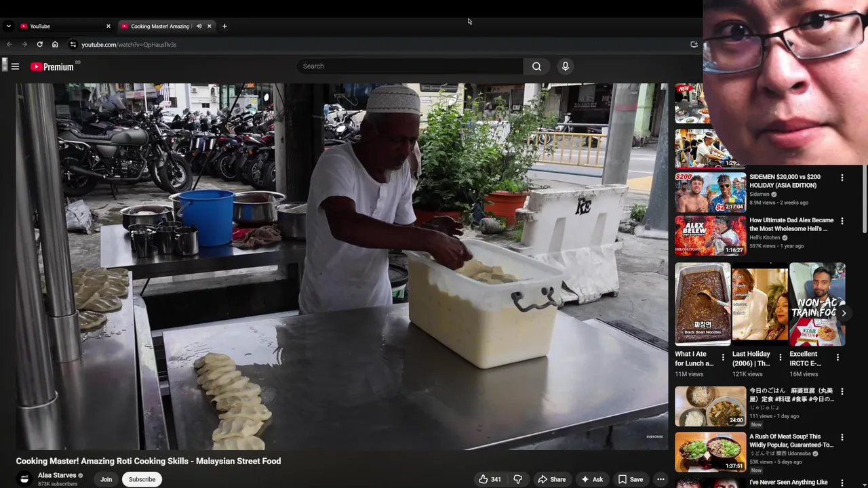Click the cast/install icon in address bar

click(x=694, y=45)
